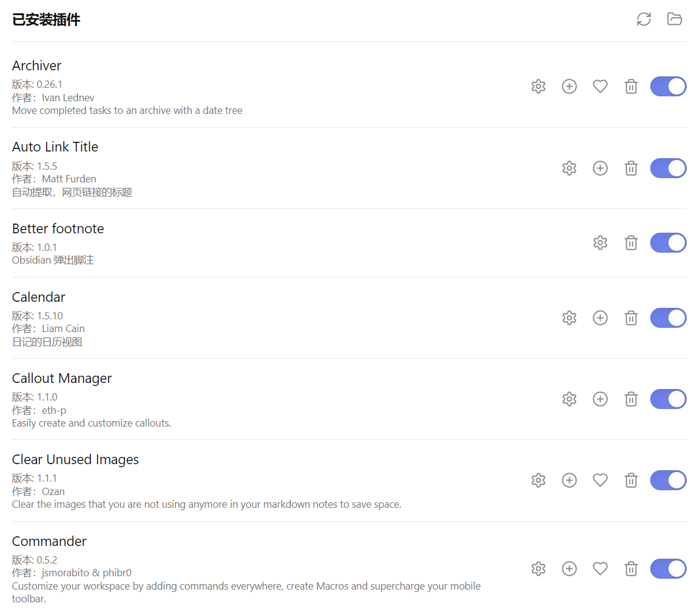Switch off the Better footnote toggle
Image resolution: width=700 pixels, height=612 pixels.
pyautogui.click(x=668, y=243)
